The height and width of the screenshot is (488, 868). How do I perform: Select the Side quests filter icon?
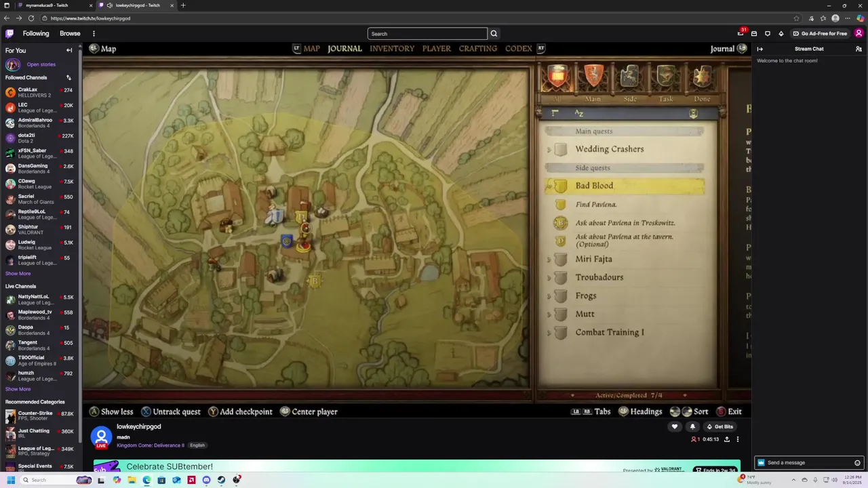[629, 77]
